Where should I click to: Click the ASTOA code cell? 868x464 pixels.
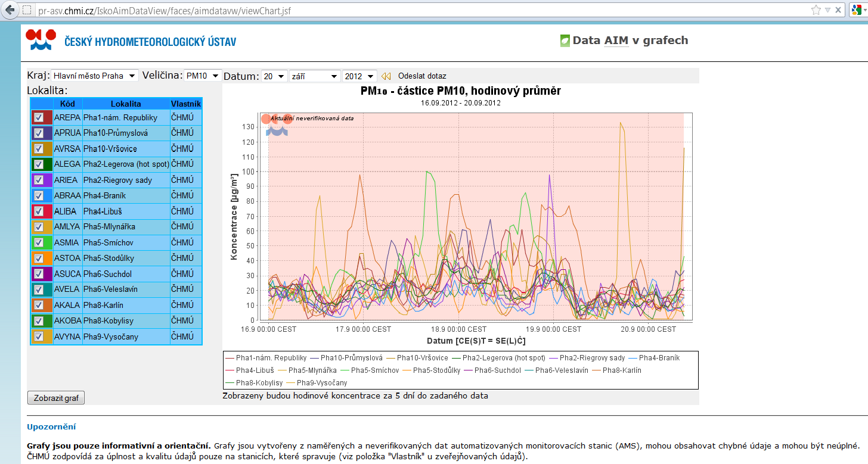(x=68, y=259)
